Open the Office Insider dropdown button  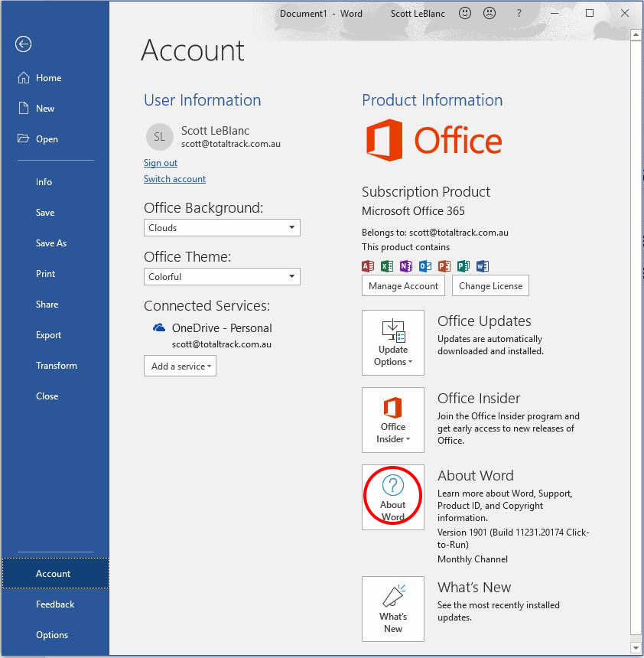[x=393, y=420]
